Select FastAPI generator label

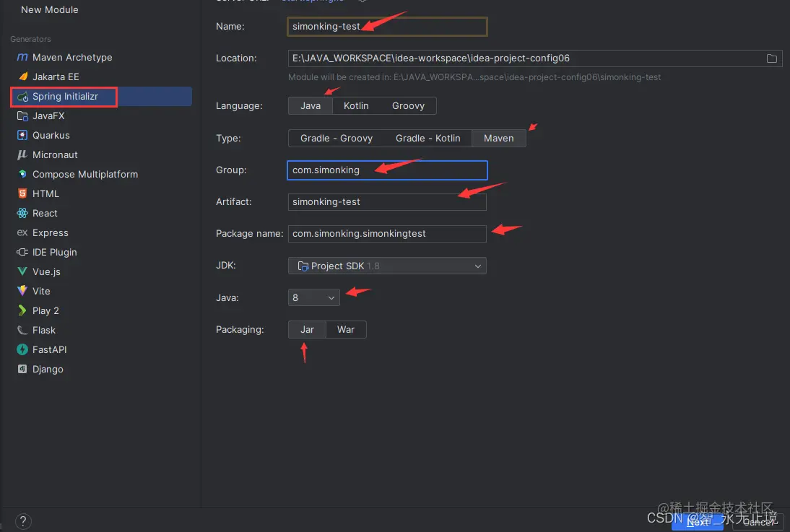(x=49, y=349)
